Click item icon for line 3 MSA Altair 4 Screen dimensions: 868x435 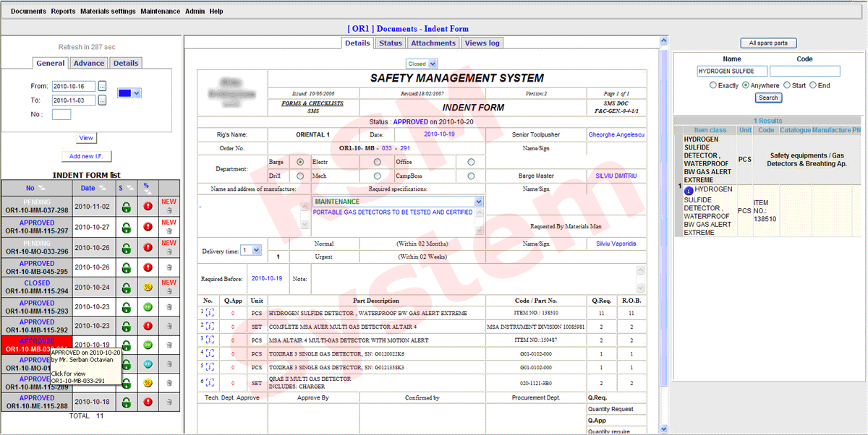[210, 340]
